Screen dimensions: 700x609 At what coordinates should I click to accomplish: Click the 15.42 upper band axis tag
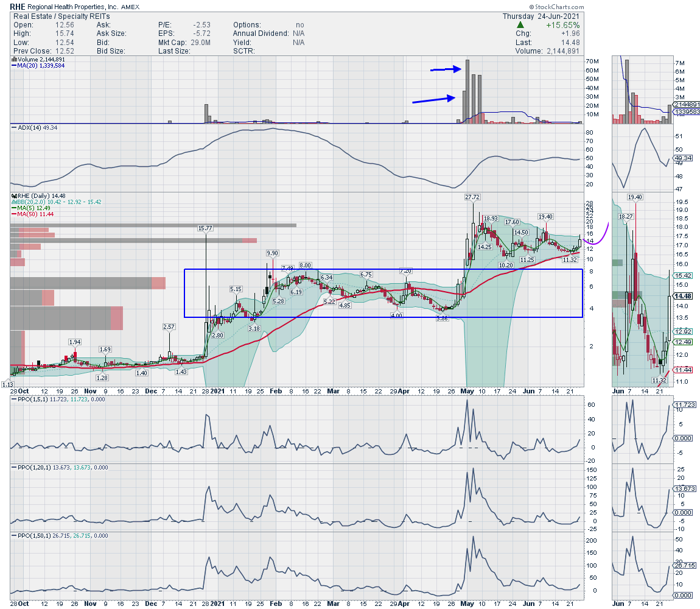684,276
